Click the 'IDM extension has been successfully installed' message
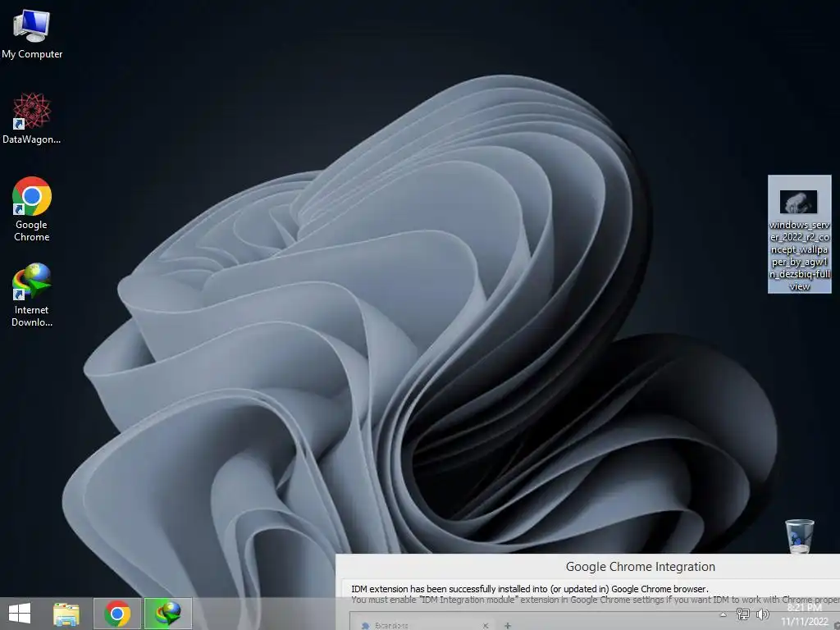840x630 pixels. click(x=529, y=589)
